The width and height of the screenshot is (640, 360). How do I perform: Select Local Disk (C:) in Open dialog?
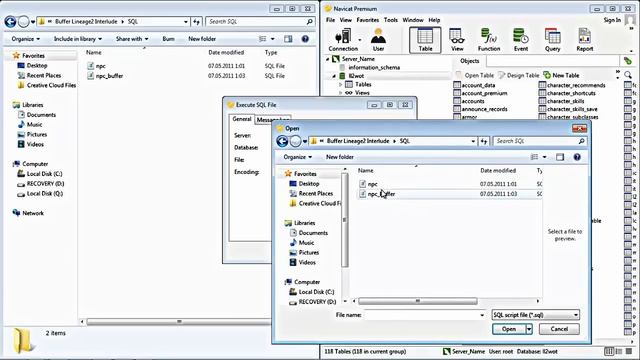[x=311, y=292]
